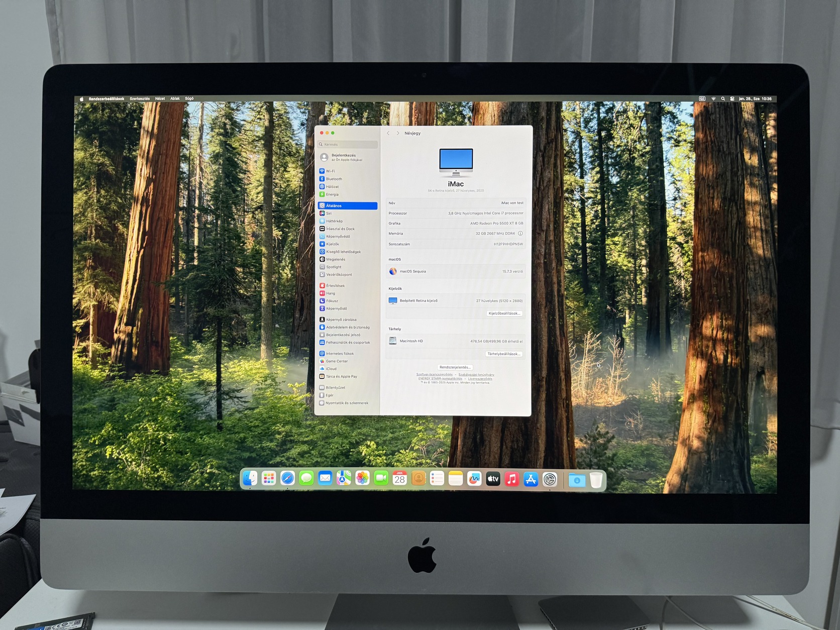Open the ENERGY STAR-kompatibilitás link
This screenshot has width=840, height=630.
[440, 379]
